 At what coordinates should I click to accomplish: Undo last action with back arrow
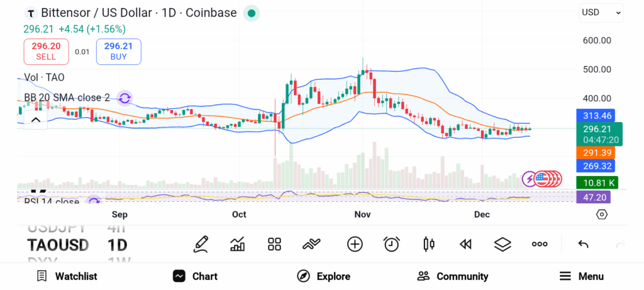pos(583,245)
